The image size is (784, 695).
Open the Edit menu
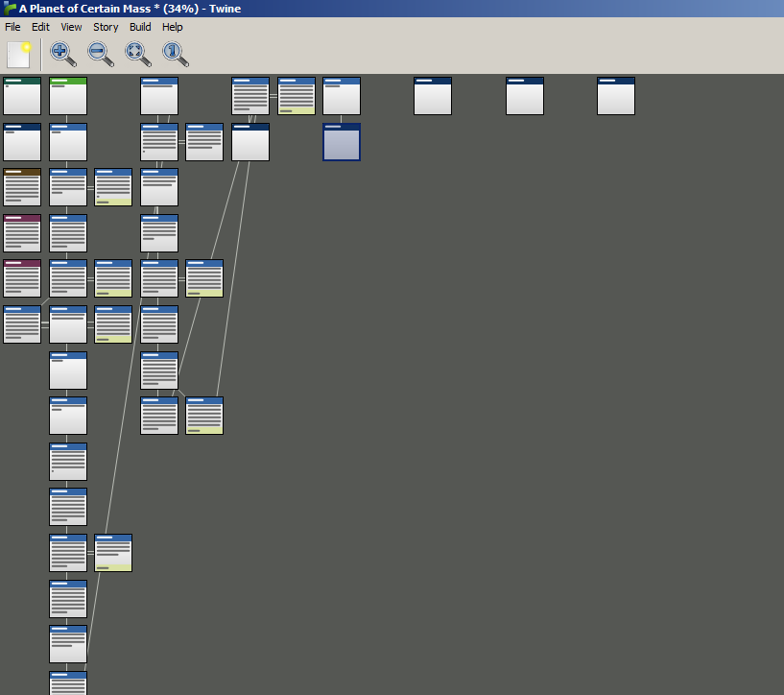pyautogui.click(x=40, y=27)
